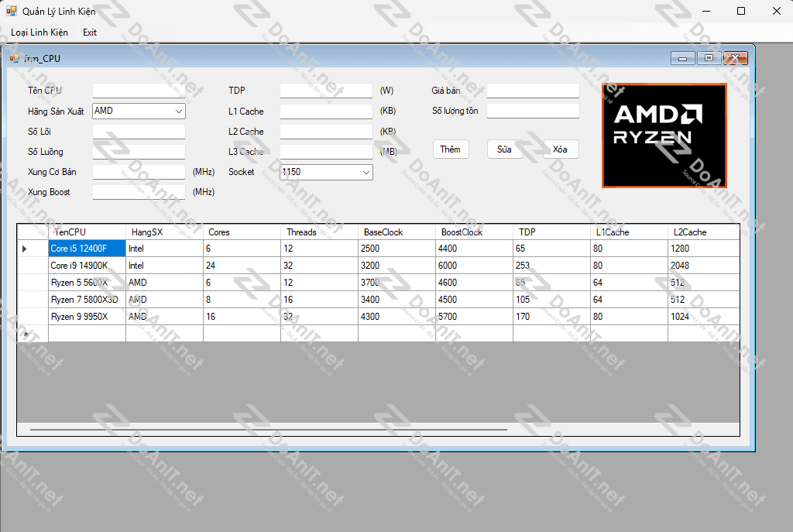Sort by the TenCPU column header
The height and width of the screenshot is (532, 793).
tap(87, 232)
